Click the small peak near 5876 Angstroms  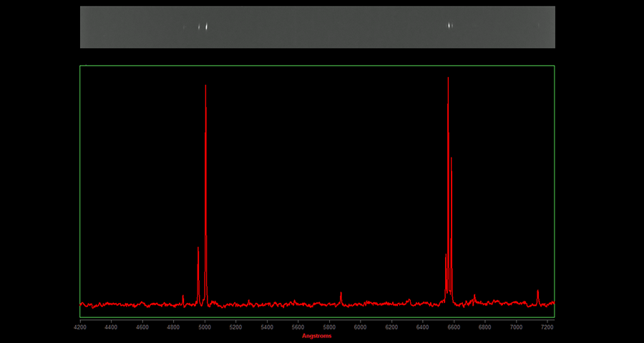pos(341,293)
